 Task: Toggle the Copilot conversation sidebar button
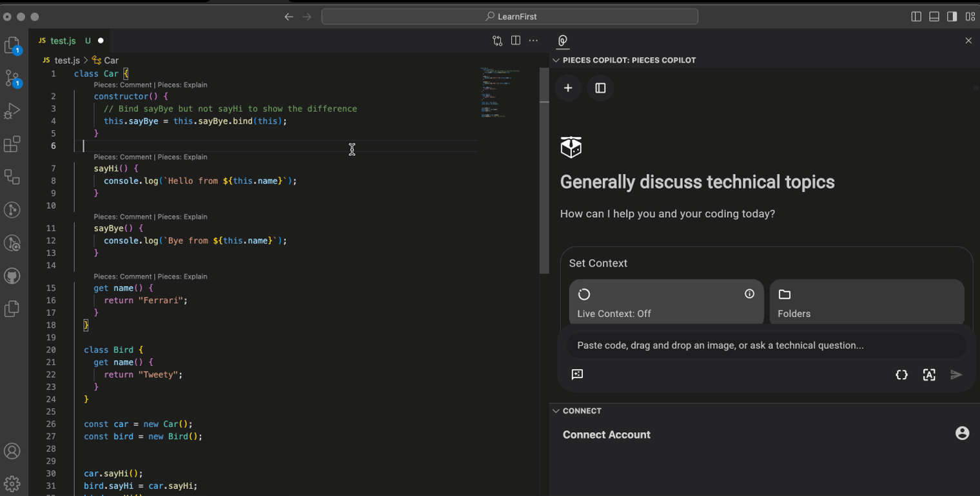pos(600,88)
